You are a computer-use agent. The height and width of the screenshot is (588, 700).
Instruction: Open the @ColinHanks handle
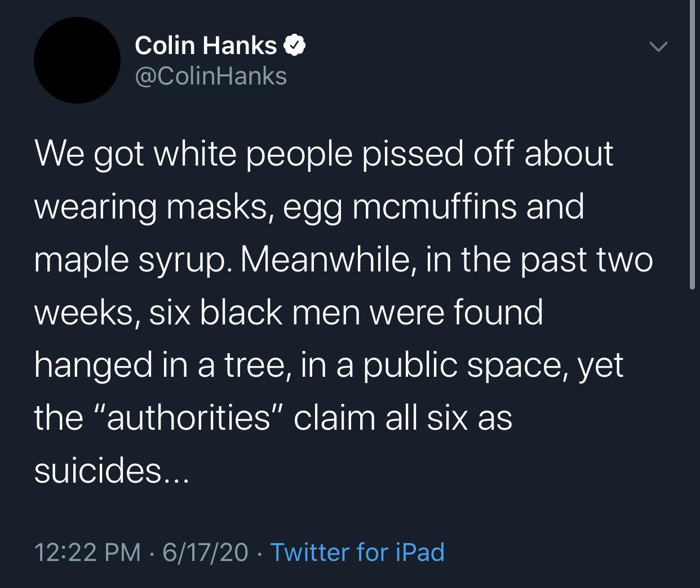point(211,76)
